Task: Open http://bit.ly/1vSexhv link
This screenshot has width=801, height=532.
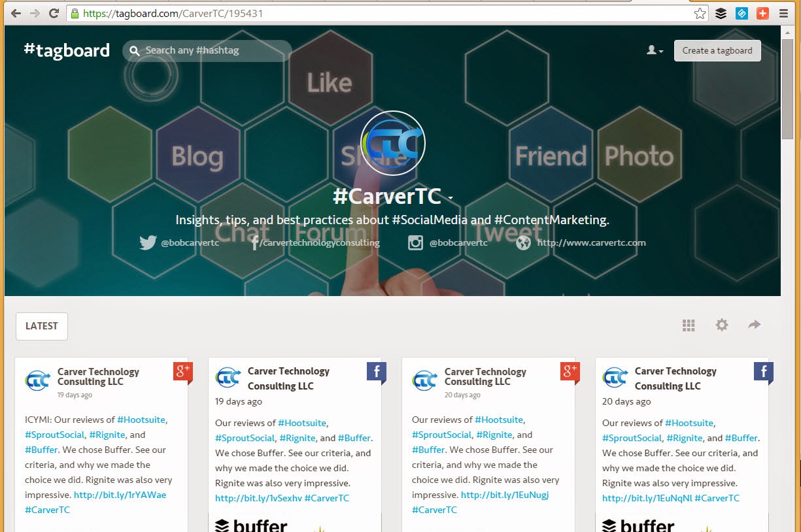Action: click(258, 498)
